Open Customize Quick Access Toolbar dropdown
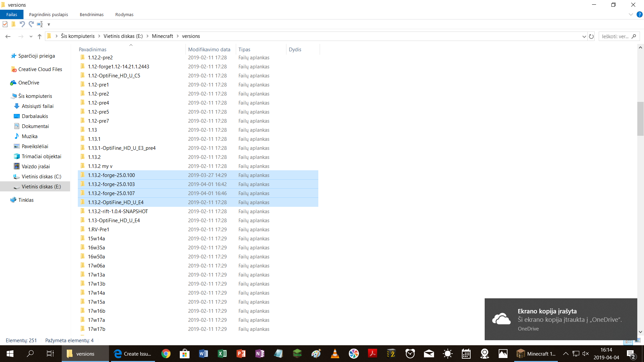 (49, 24)
